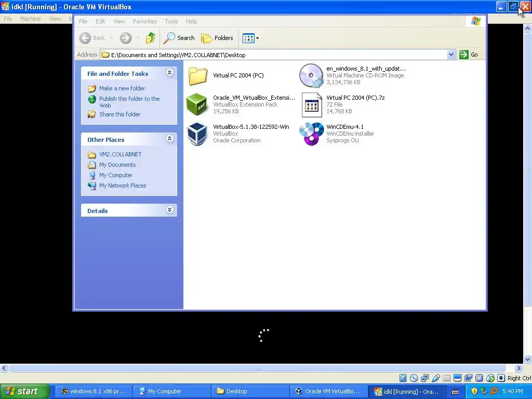This screenshot has height=399, width=532.
Task: Open My Computer from Other Places
Action: point(116,176)
